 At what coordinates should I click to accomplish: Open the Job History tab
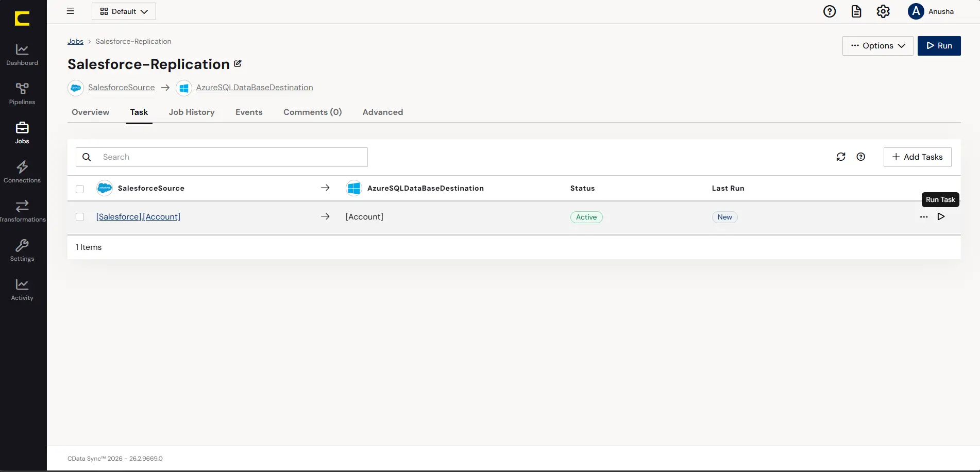click(192, 112)
